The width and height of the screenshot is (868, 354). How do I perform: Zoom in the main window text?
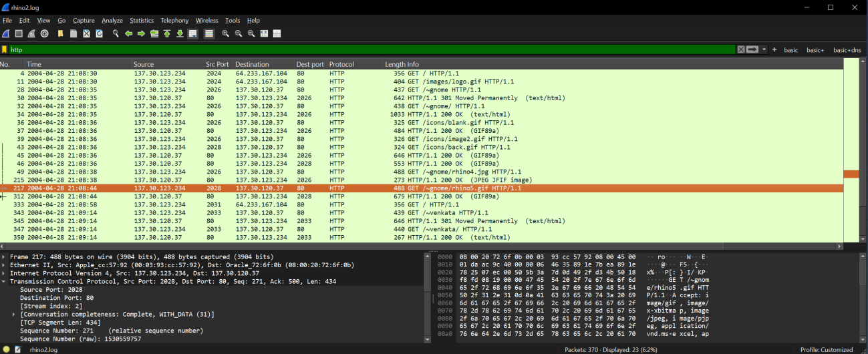point(226,33)
